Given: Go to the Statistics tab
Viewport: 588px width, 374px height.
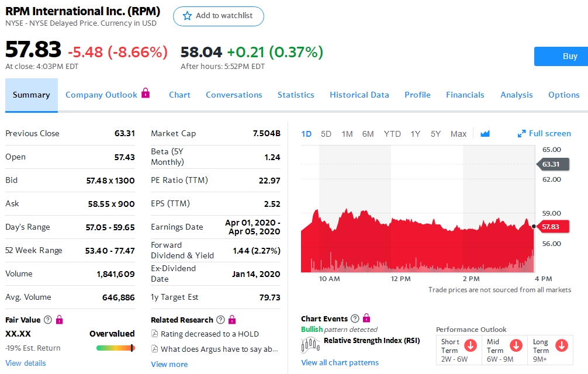Looking at the screenshot, I should [296, 95].
